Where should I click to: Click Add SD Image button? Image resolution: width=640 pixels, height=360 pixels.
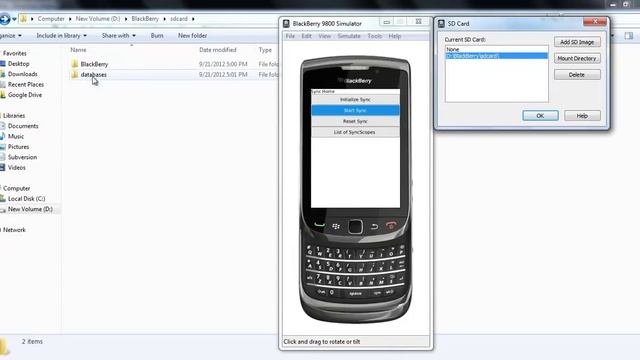577,42
